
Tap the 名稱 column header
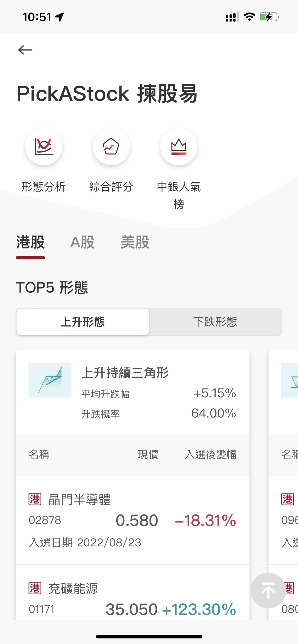pos(39,455)
